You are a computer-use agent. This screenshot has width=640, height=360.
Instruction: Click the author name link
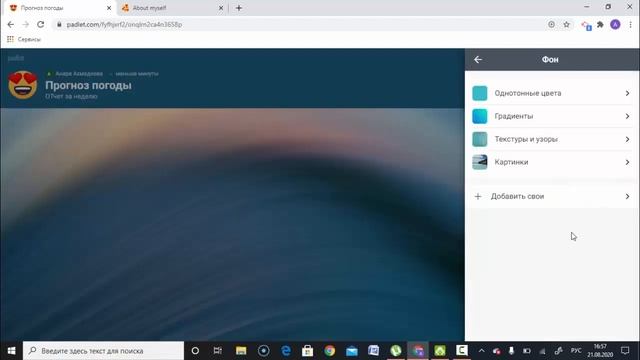coord(79,74)
